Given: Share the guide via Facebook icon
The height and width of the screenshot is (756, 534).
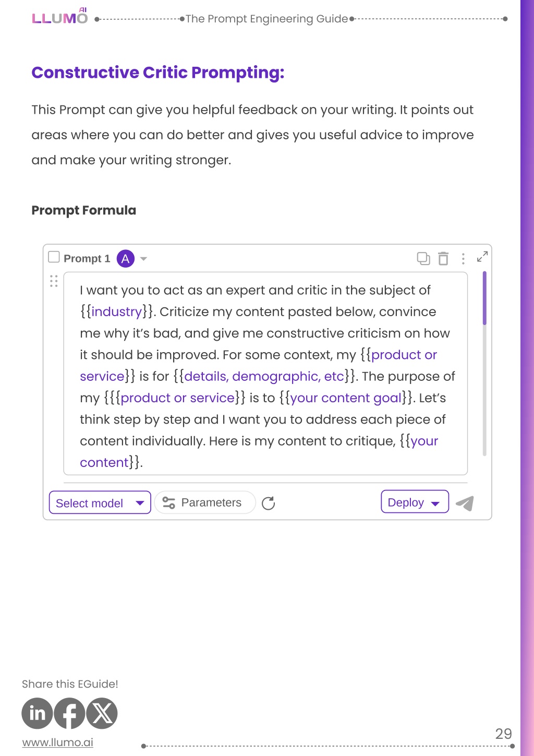Looking at the screenshot, I should [x=69, y=713].
